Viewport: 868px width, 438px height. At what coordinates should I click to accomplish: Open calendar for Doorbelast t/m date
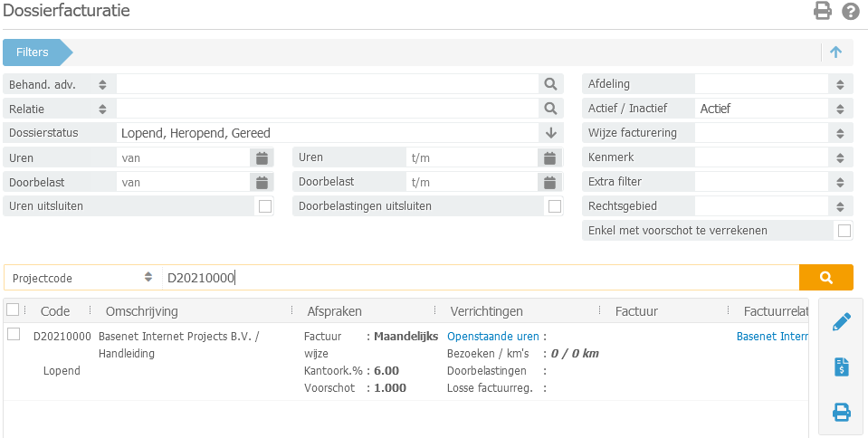pos(549,182)
